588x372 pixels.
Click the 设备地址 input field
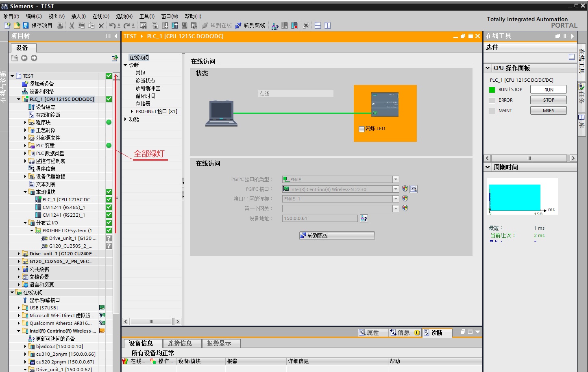320,219
